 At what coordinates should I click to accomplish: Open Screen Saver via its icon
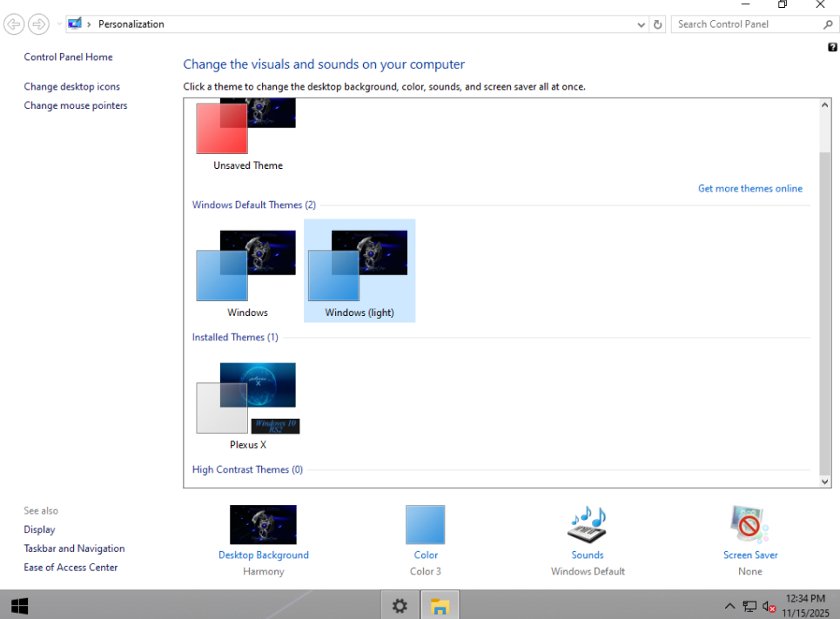[x=749, y=525]
